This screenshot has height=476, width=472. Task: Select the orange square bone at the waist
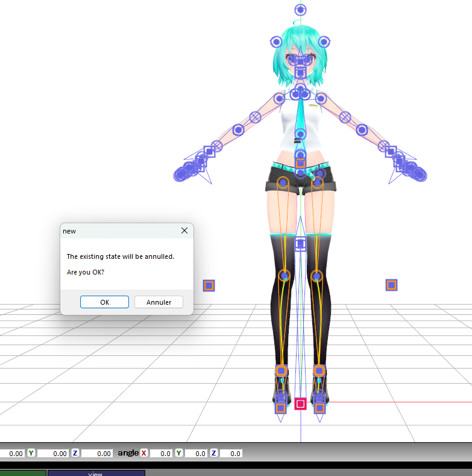click(300, 163)
